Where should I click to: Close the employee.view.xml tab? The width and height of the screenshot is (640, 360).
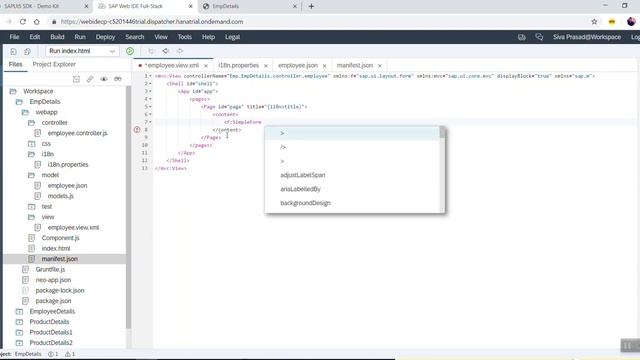point(206,66)
